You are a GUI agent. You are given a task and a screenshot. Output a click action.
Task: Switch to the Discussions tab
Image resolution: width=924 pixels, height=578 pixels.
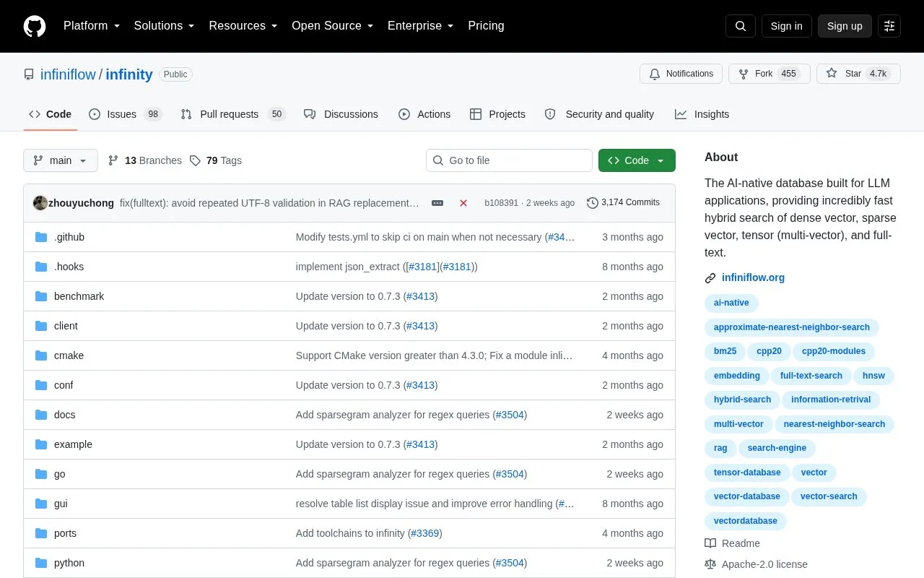click(x=341, y=114)
